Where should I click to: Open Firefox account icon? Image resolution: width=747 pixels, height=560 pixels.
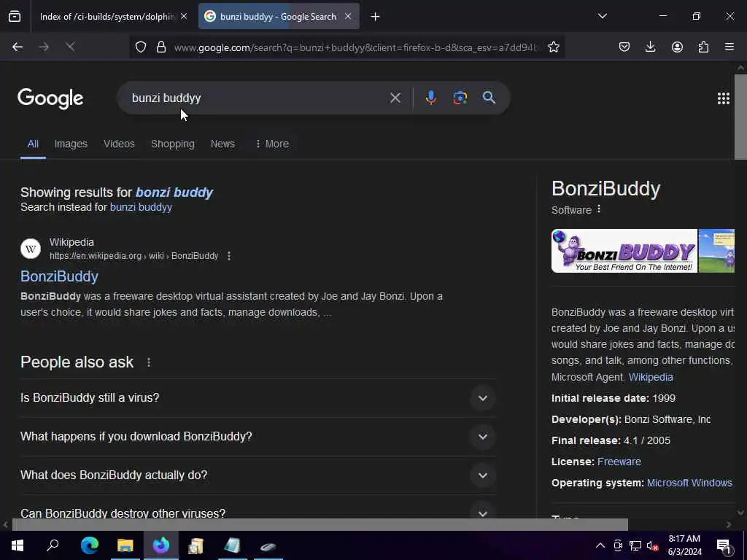pos(677,47)
